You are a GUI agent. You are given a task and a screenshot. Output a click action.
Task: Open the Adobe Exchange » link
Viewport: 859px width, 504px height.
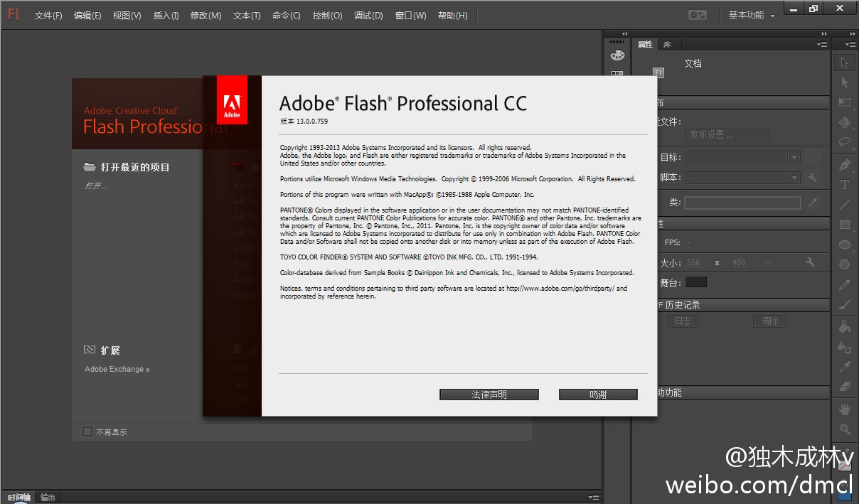pos(117,369)
